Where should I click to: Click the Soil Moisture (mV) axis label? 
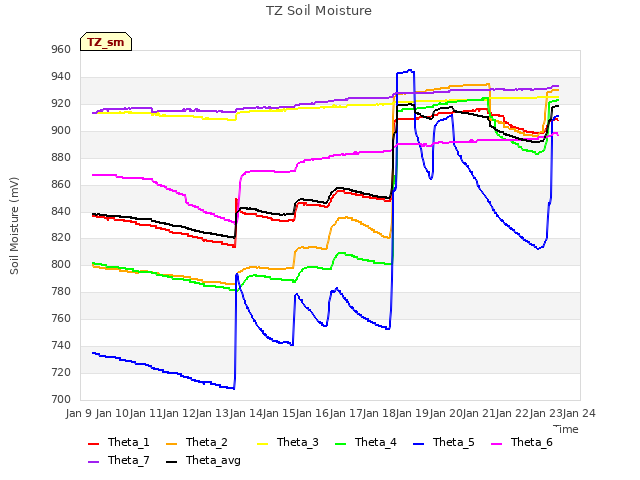click(x=14, y=226)
